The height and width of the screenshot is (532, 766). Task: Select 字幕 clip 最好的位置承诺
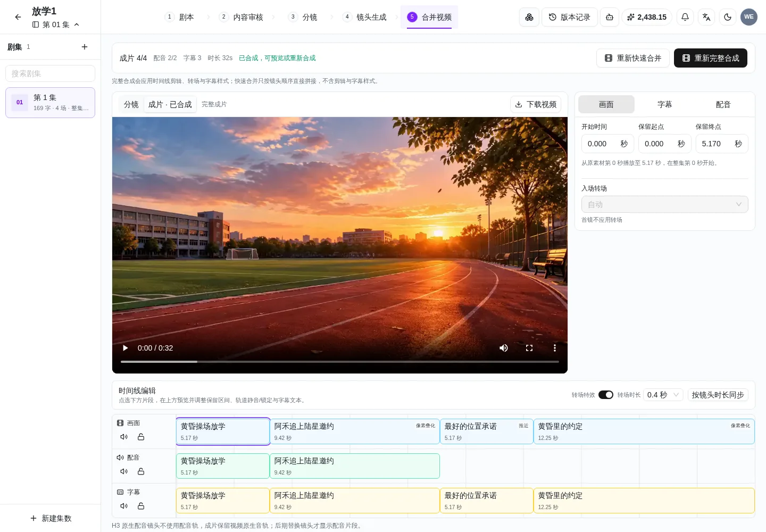[x=486, y=501]
